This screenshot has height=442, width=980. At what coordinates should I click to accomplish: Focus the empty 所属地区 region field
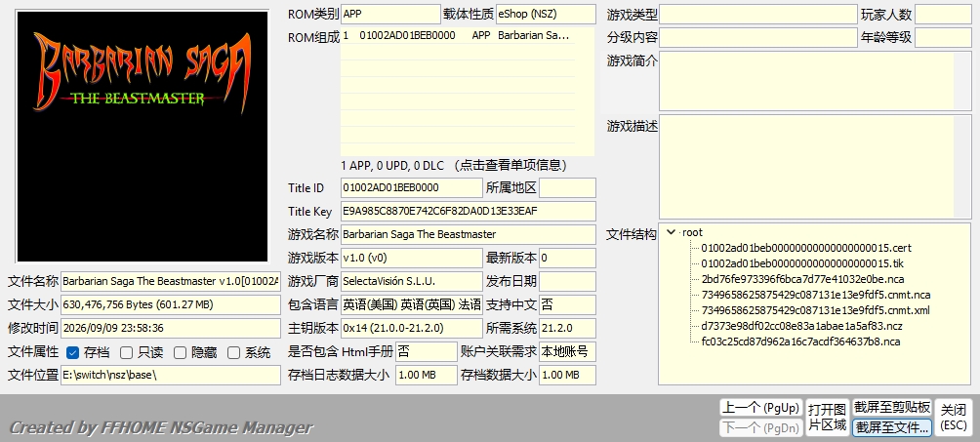click(567, 187)
